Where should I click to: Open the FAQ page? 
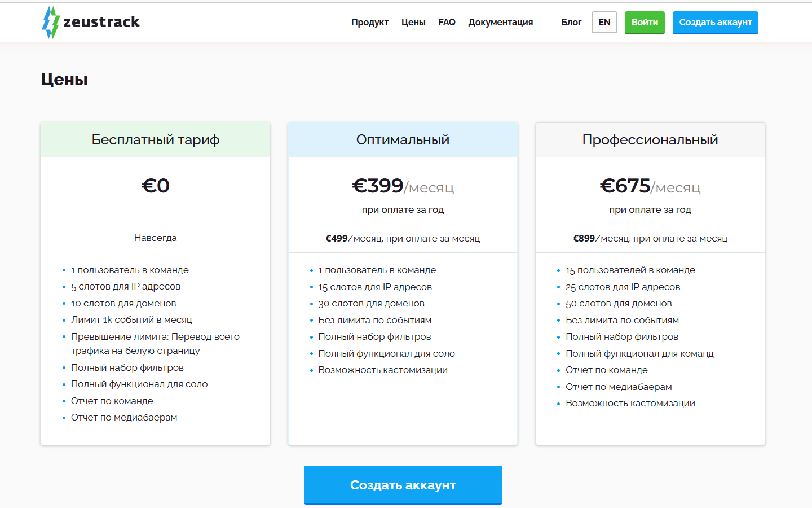click(447, 23)
